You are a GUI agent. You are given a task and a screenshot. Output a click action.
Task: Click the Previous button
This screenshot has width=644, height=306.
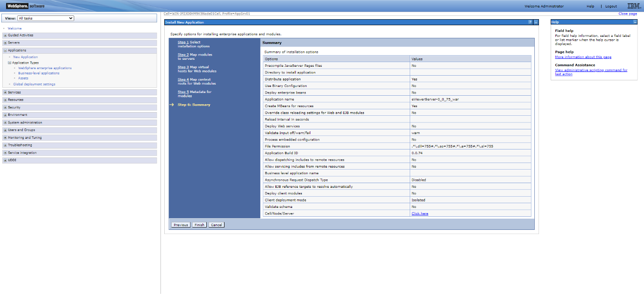tap(181, 224)
